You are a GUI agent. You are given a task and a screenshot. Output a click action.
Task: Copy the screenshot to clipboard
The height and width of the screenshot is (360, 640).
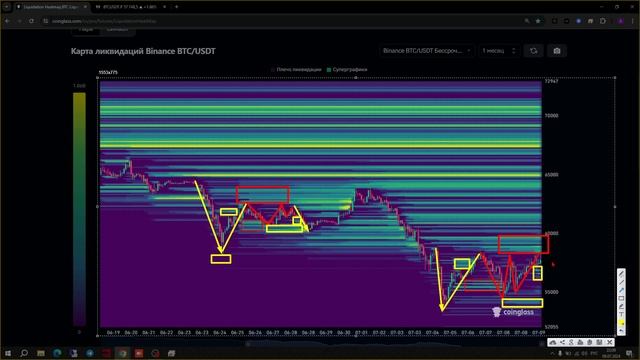coord(590,342)
